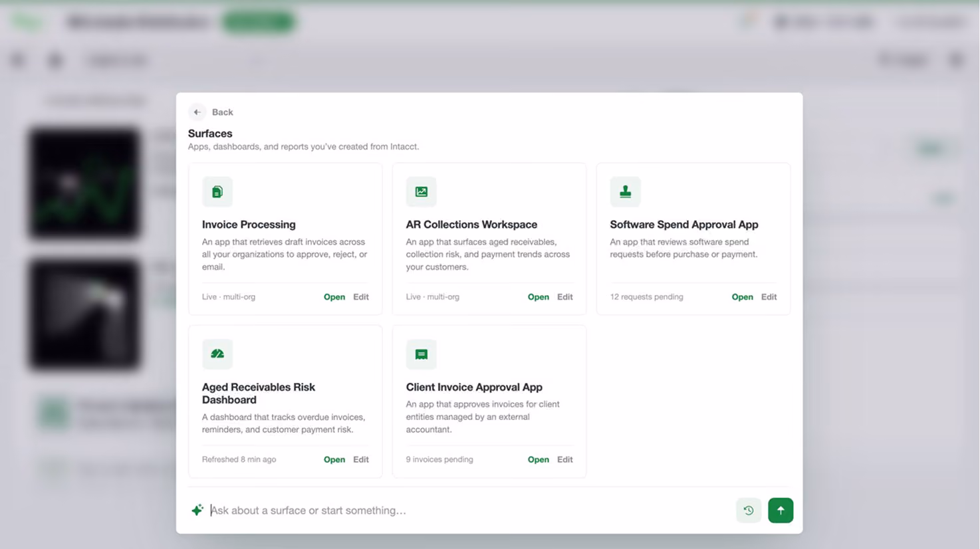Click the Back label
Image resolution: width=980 pixels, height=549 pixels.
coord(222,112)
